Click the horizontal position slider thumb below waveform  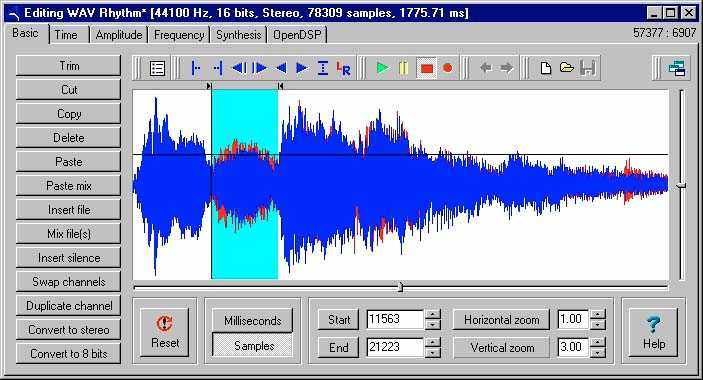pyautogui.click(x=401, y=287)
